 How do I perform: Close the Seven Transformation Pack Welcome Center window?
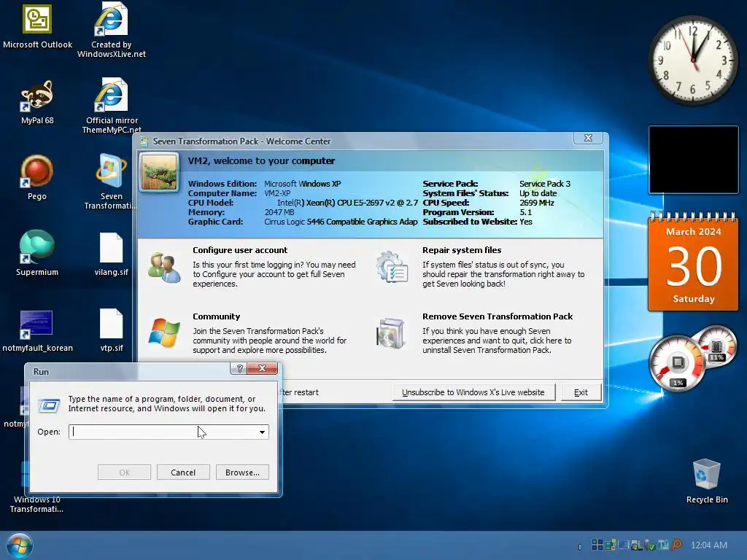pyautogui.click(x=589, y=138)
